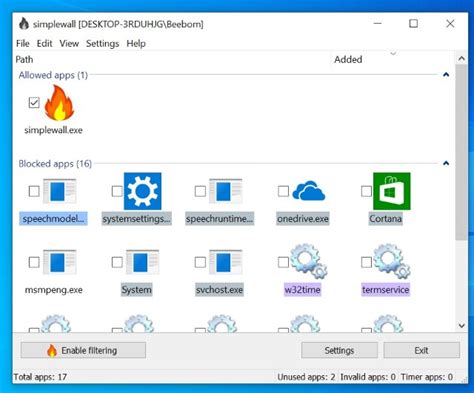The width and height of the screenshot is (474, 393).
Task: Click the Exit button
Action: [421, 350]
